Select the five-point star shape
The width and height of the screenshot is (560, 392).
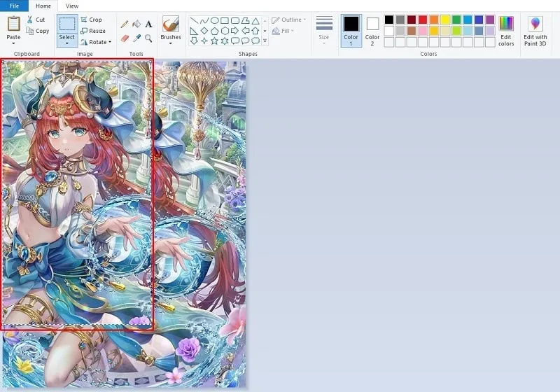point(214,41)
